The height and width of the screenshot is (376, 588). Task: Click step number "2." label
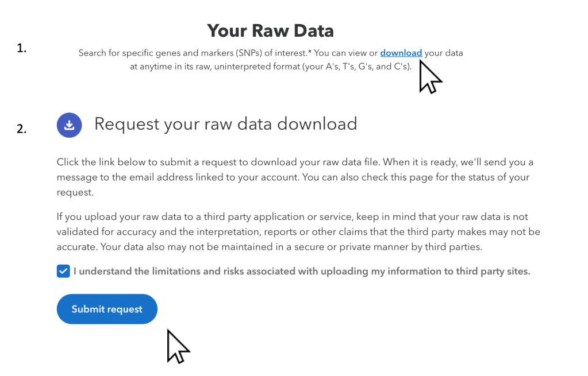tap(22, 129)
